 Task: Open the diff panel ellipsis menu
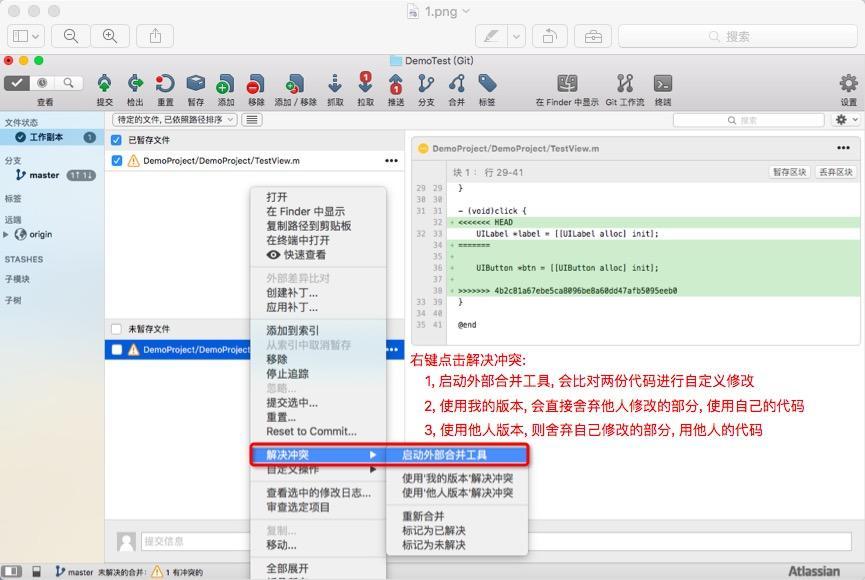pos(843,148)
